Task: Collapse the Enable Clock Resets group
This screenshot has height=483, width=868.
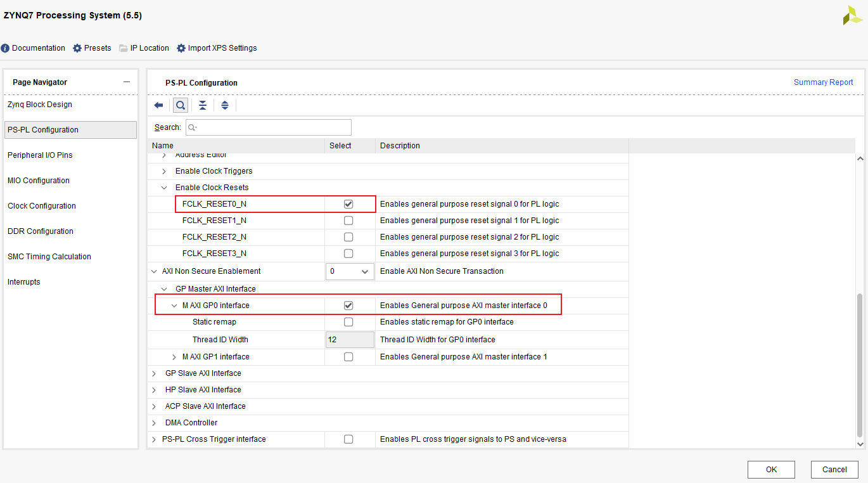Action: pyautogui.click(x=164, y=188)
